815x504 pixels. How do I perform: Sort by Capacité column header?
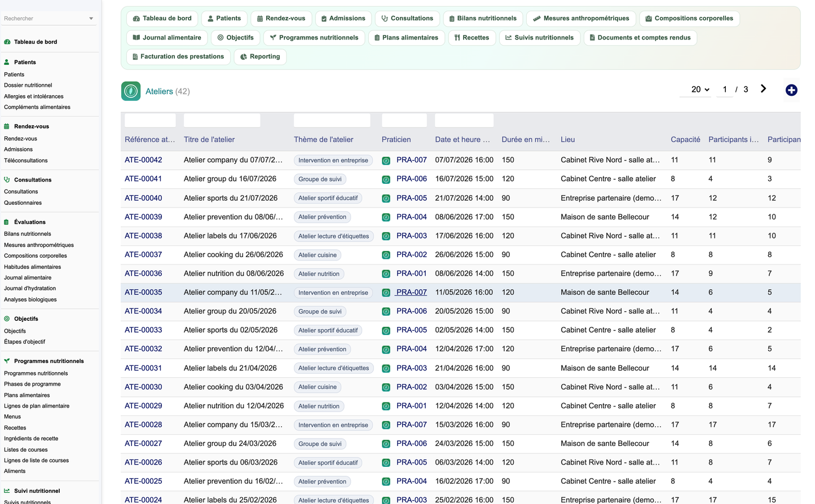[685, 140]
